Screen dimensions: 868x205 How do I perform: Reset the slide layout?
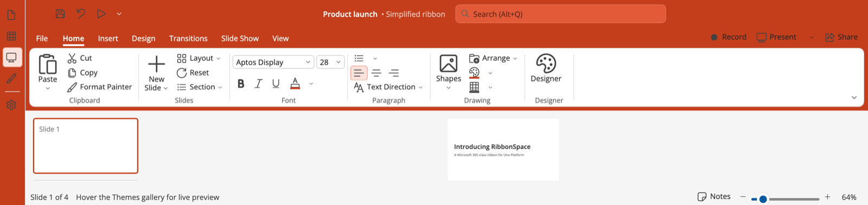[193, 73]
